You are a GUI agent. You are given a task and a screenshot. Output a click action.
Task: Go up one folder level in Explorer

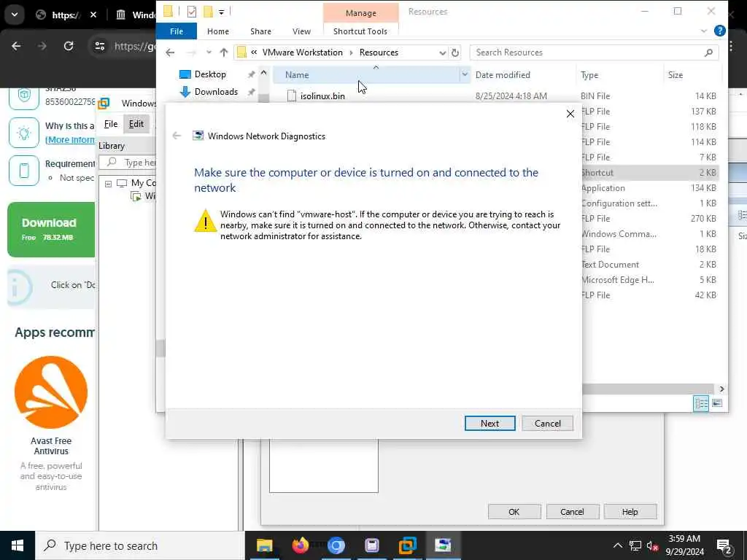pos(224,52)
